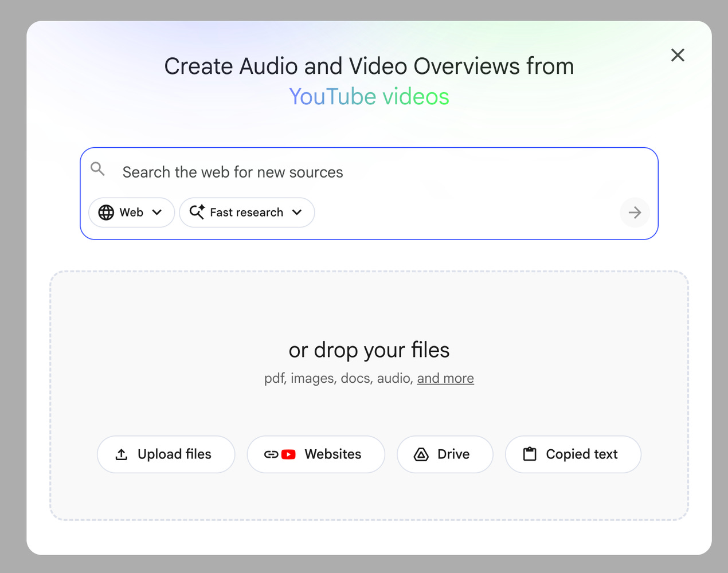Open the Fast research mode dropdown
The height and width of the screenshot is (573, 728).
(x=247, y=213)
